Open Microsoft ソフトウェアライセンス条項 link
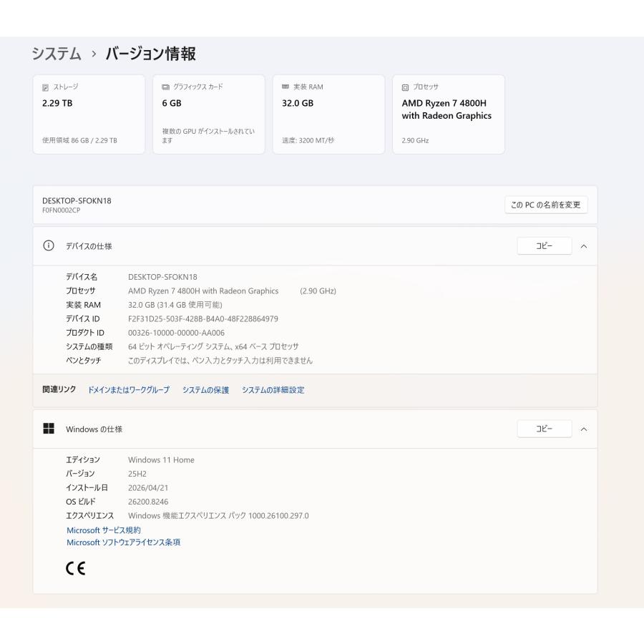The width and height of the screenshot is (644, 644). 123,542
